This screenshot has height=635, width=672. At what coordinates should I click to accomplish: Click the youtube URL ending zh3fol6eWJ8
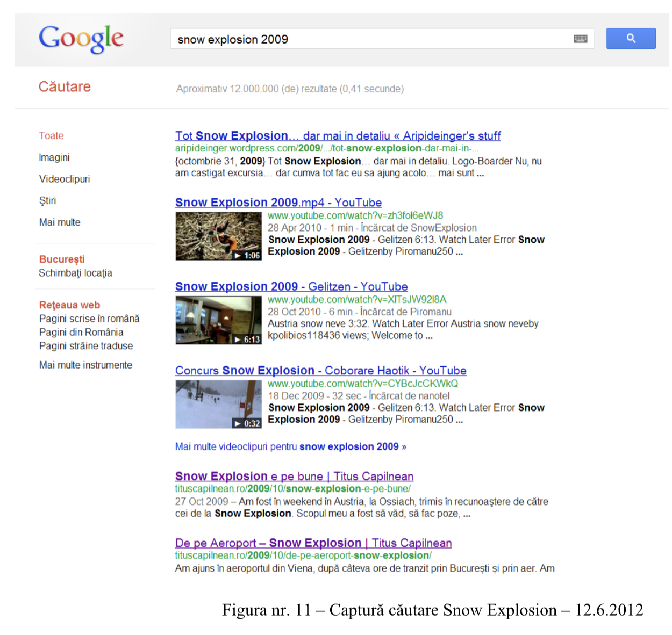click(x=355, y=215)
